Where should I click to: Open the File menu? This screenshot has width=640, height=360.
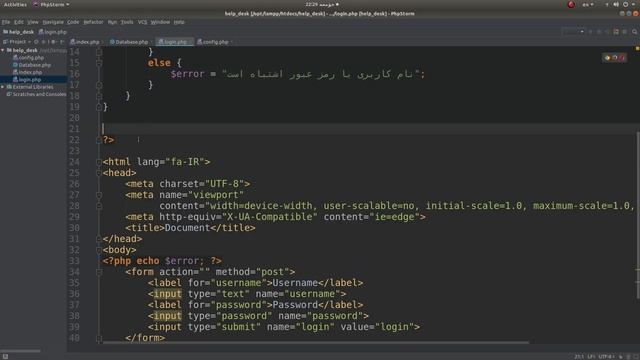point(6,22)
